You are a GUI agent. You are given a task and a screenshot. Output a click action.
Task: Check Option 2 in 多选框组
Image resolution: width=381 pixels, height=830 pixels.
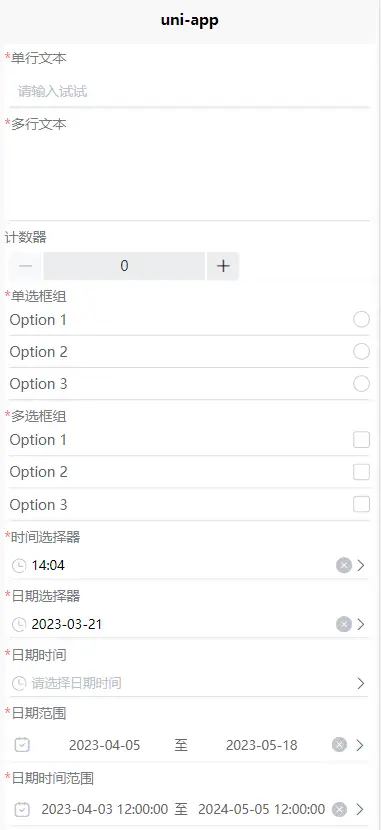coord(361,472)
